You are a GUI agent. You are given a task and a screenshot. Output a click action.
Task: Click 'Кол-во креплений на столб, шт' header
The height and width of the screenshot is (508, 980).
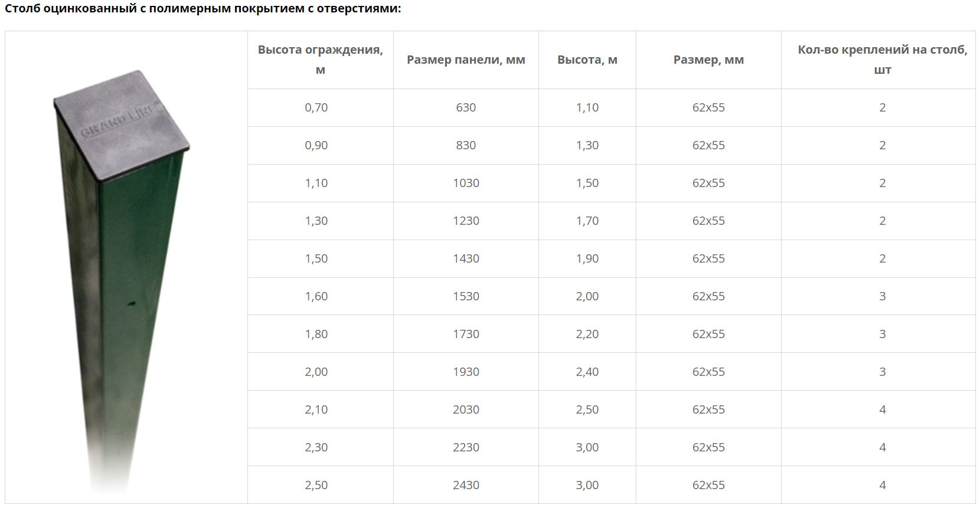point(883,60)
